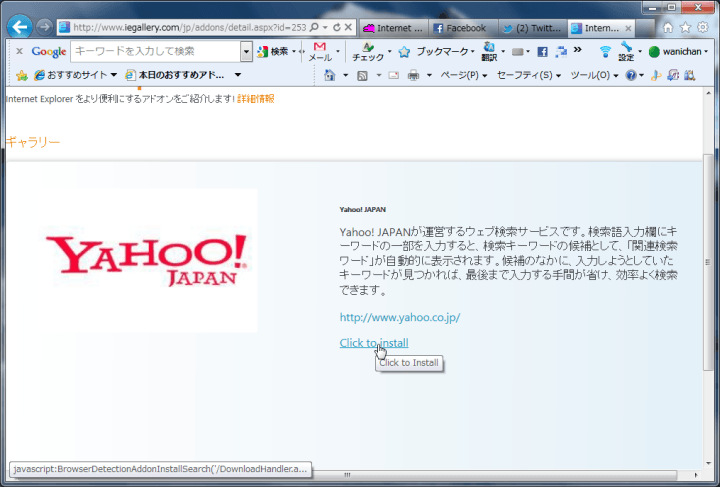Click the Forward navigation arrow
Image resolution: width=720 pixels, height=487 pixels.
[x=45, y=28]
